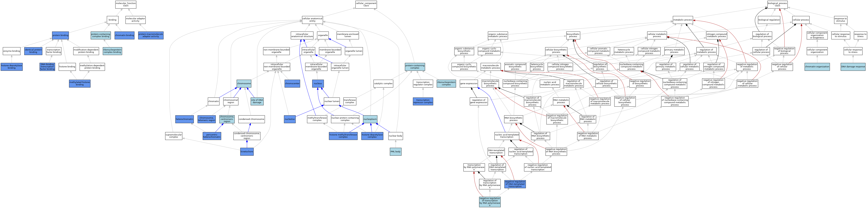Select the chromosome, telomeric region node
Viewport: 868px width, 208px height.
pyautogui.click(x=207, y=119)
